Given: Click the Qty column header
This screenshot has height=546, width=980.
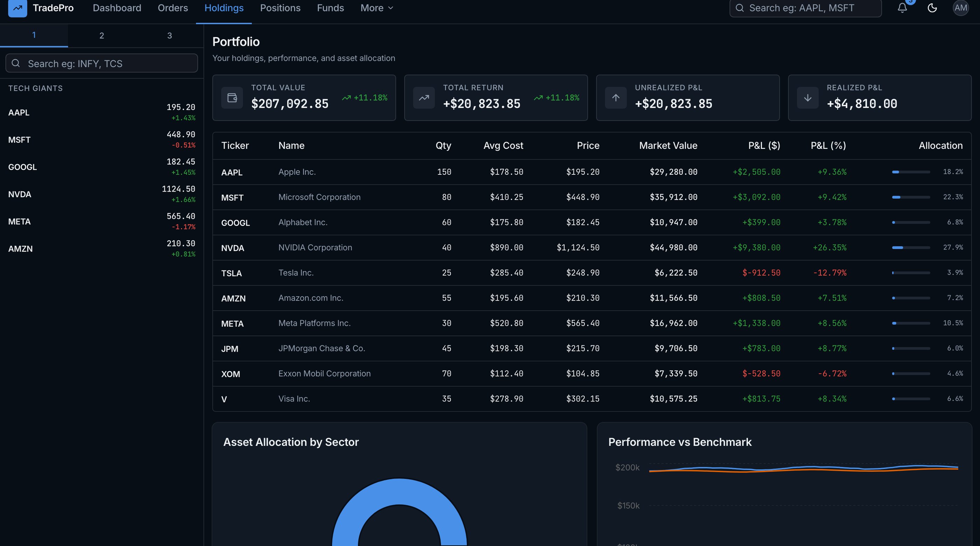Looking at the screenshot, I should pos(443,145).
